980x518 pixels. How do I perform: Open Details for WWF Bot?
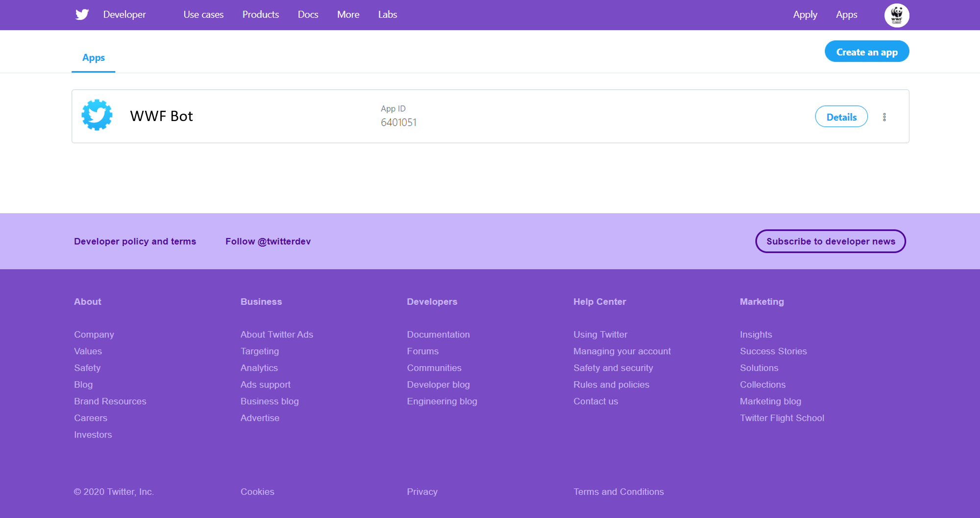pos(841,117)
